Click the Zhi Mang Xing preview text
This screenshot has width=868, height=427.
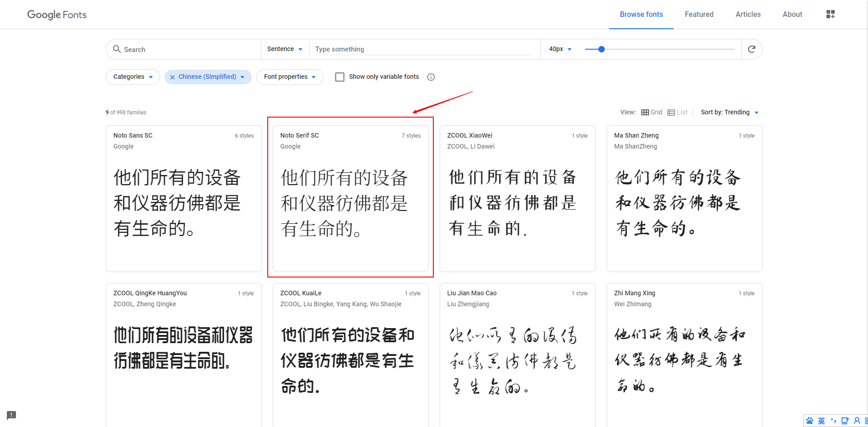pos(680,360)
